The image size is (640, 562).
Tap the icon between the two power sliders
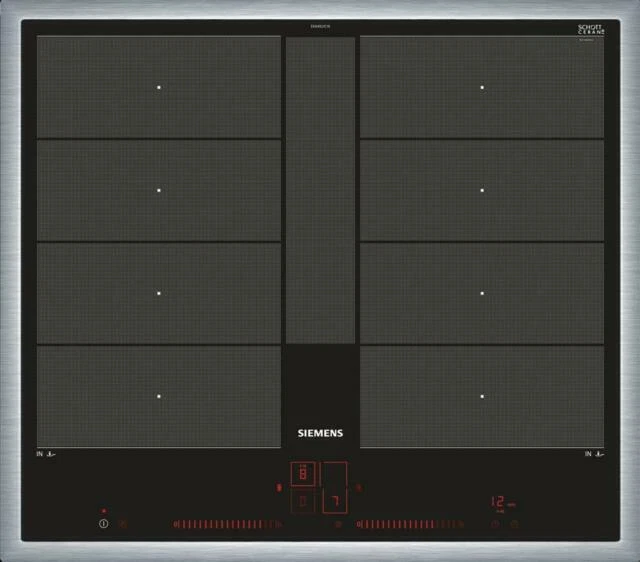click(338, 524)
